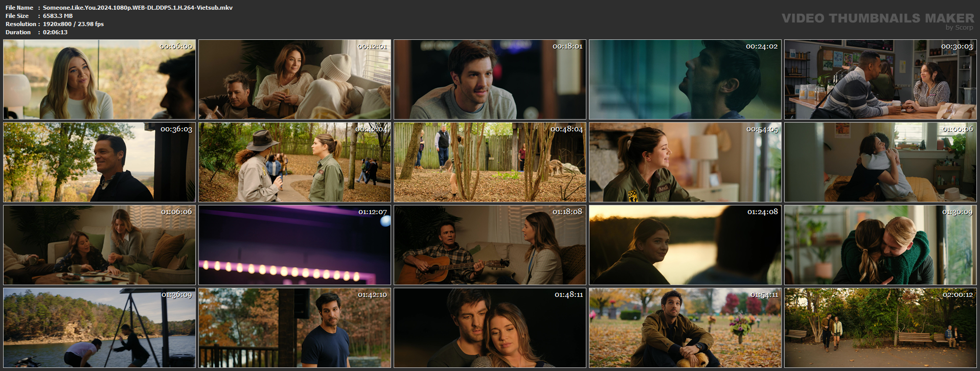The height and width of the screenshot is (371, 980).
Task: Choose the 01:48:11 frame
Action: (490, 328)
